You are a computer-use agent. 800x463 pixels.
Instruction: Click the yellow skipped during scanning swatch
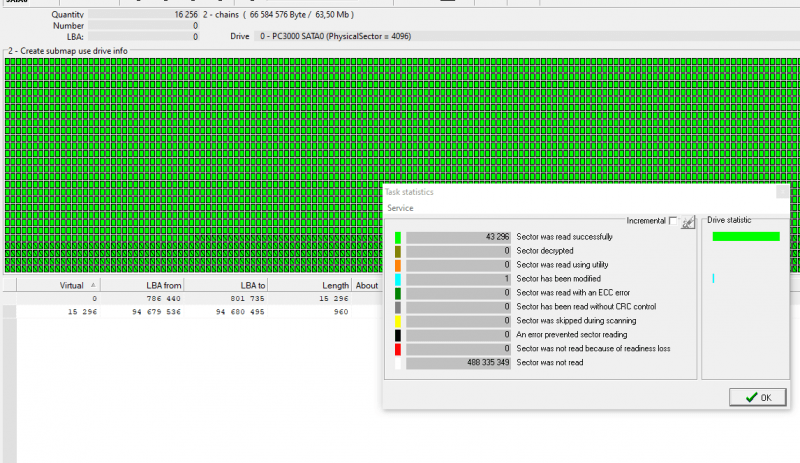click(398, 321)
